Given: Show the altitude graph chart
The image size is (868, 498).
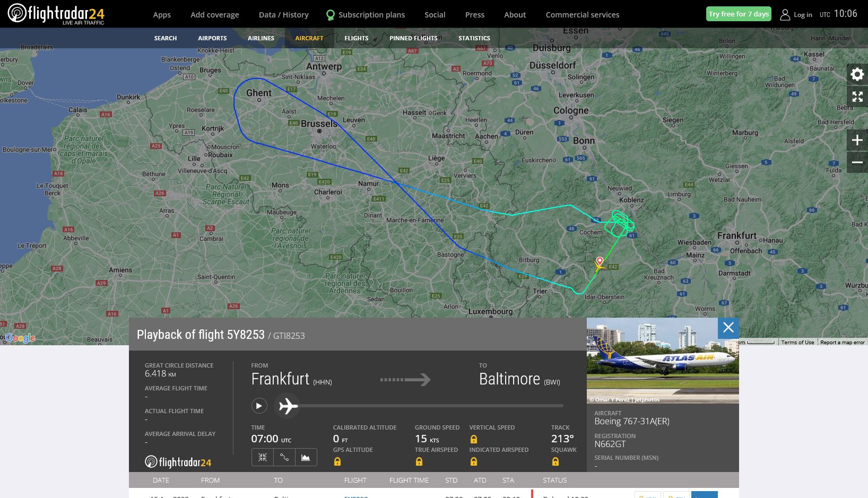Looking at the screenshot, I should 306,457.
